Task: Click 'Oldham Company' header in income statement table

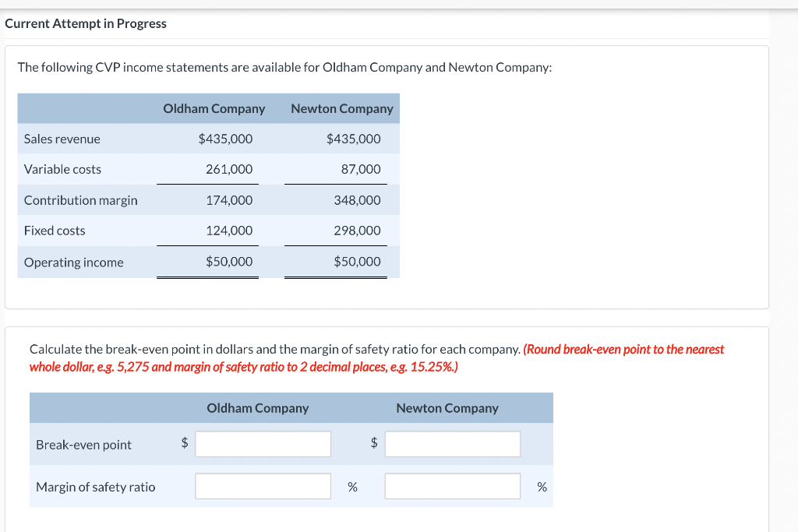Action: pos(214,109)
